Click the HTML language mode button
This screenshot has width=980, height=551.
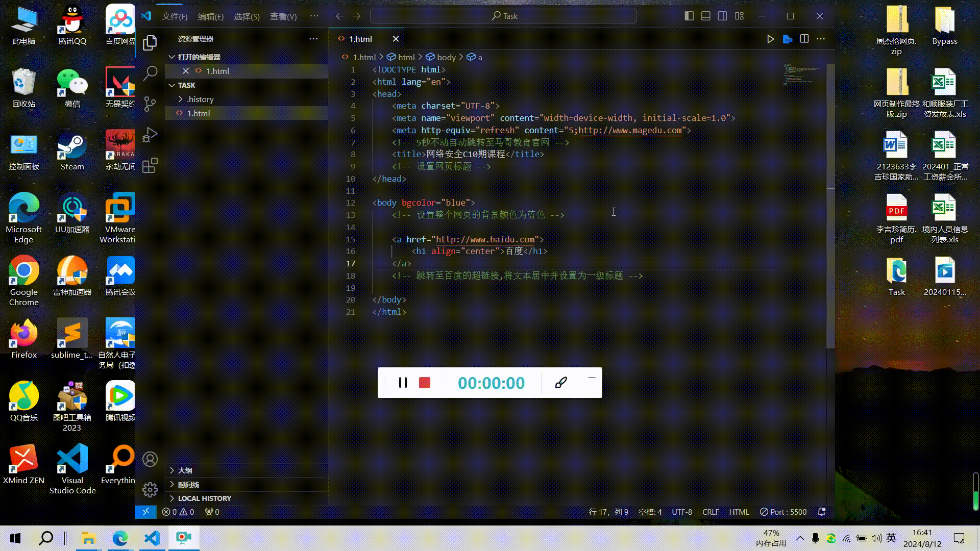739,512
